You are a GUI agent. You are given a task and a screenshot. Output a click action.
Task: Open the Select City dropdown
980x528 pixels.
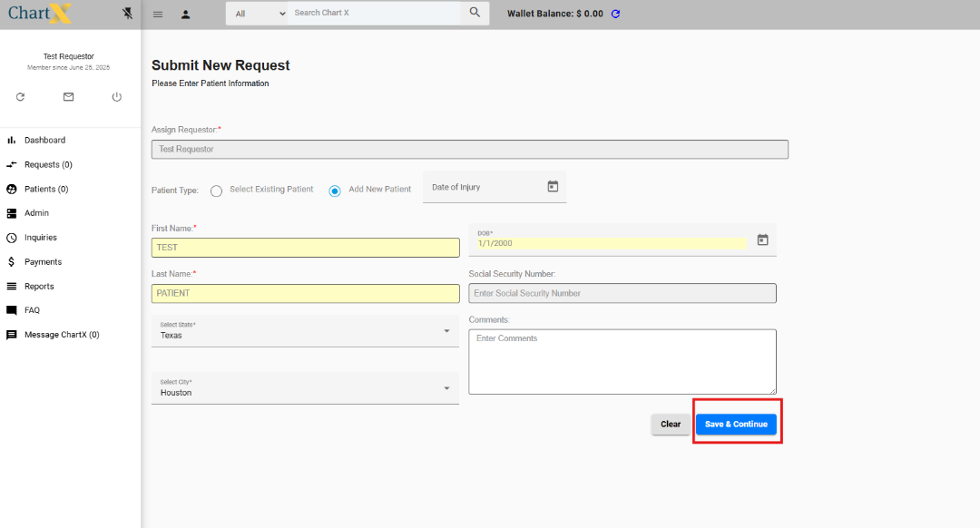[305, 388]
